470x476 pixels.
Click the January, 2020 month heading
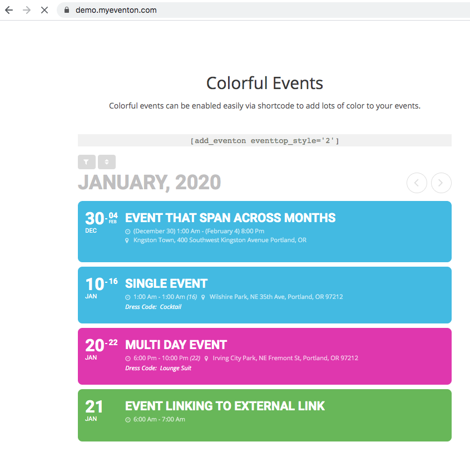149,183
